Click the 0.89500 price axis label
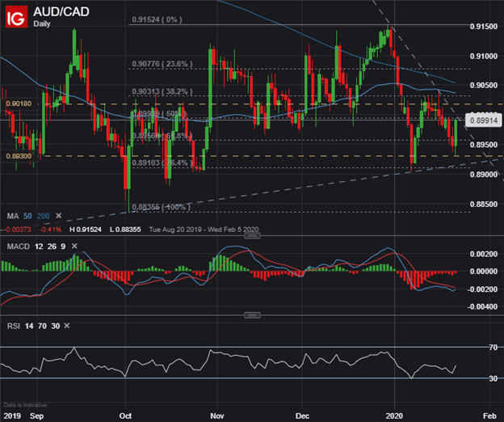This screenshot has height=422, width=504. point(484,145)
